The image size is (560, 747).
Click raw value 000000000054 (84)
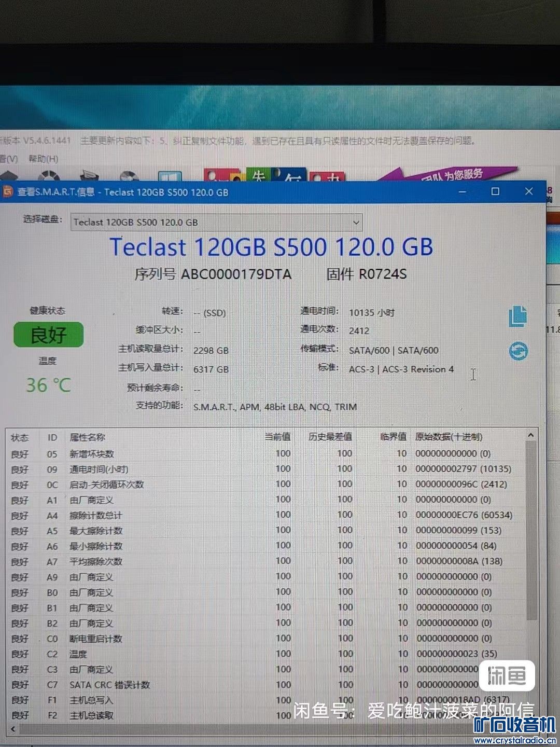click(457, 546)
